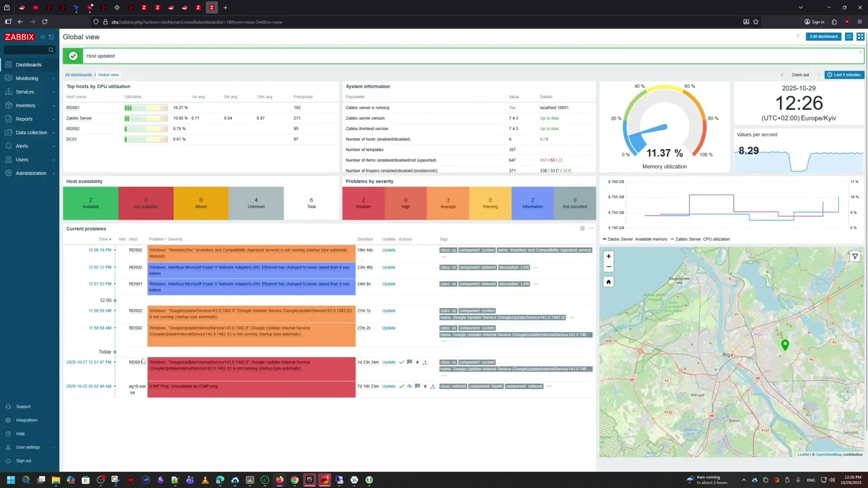Open Current problems widget settings gear
Screen dimensions: 868x488
(x=582, y=228)
